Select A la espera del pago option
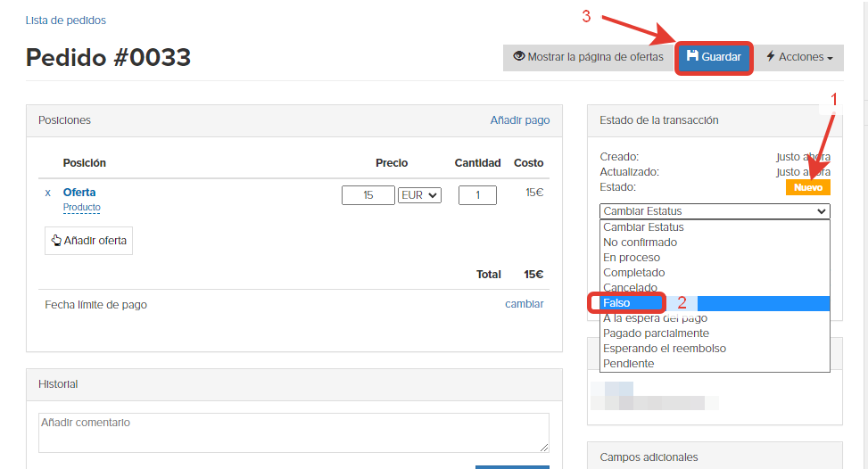Image resolution: width=868 pixels, height=469 pixels. click(715, 318)
